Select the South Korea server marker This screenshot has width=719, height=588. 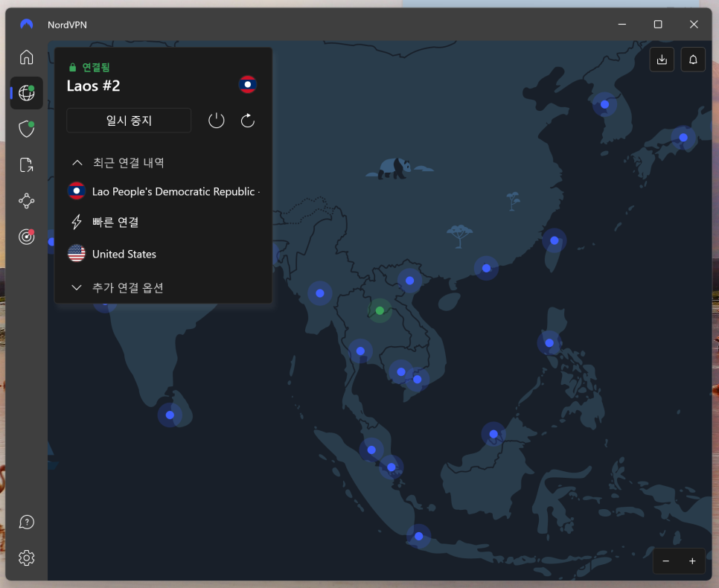coord(604,104)
